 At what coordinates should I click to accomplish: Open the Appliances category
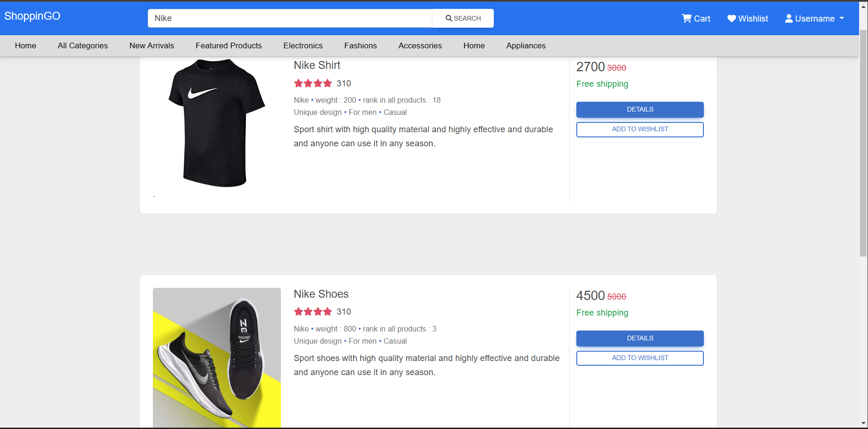click(x=526, y=45)
